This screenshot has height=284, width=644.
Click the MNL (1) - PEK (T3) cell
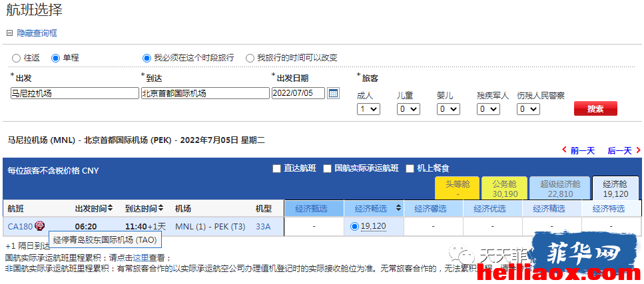coord(210,226)
